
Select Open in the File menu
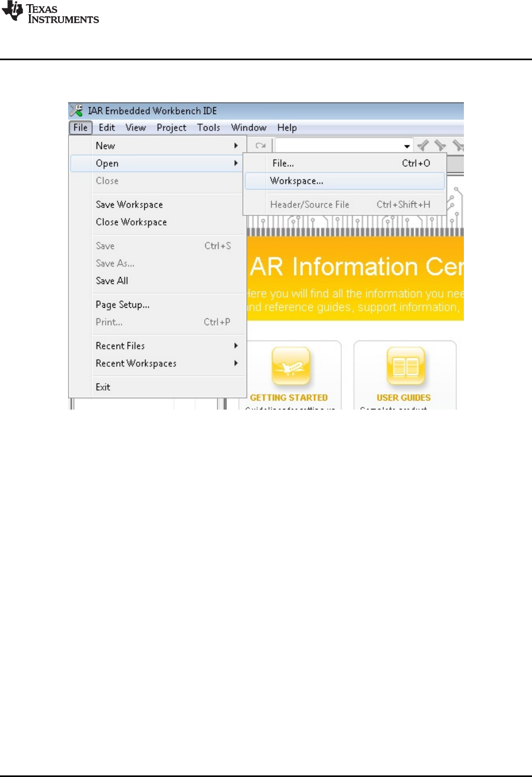(x=157, y=164)
